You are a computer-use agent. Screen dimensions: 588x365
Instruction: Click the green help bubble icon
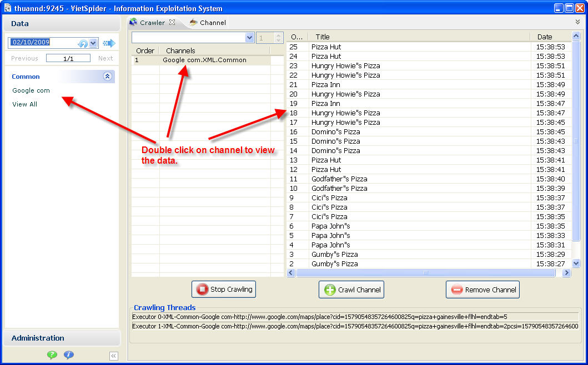52,354
